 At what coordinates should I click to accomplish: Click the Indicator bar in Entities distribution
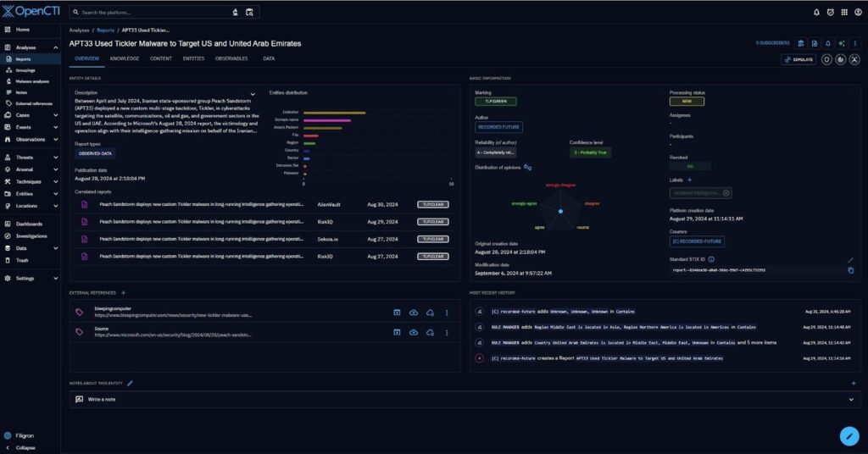tap(334, 113)
